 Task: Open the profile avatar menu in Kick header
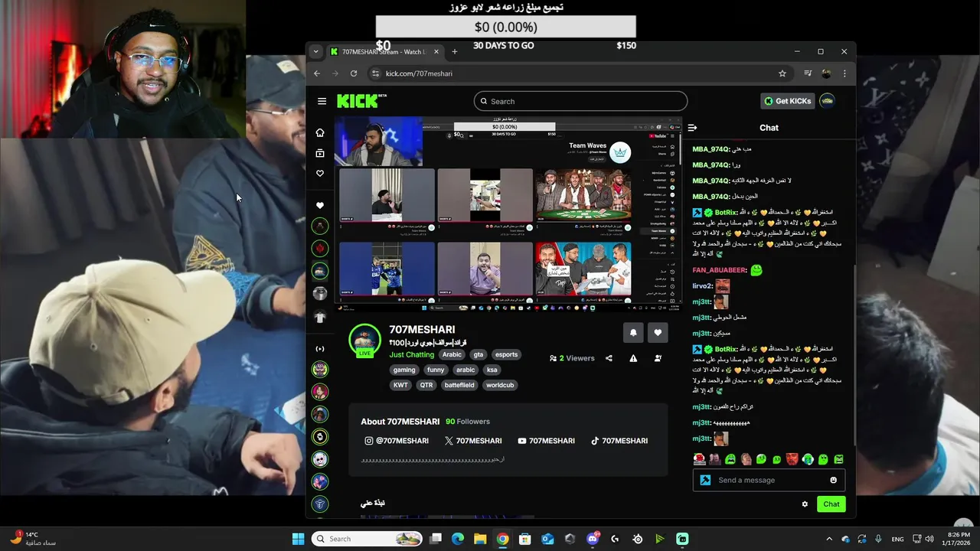tap(827, 100)
